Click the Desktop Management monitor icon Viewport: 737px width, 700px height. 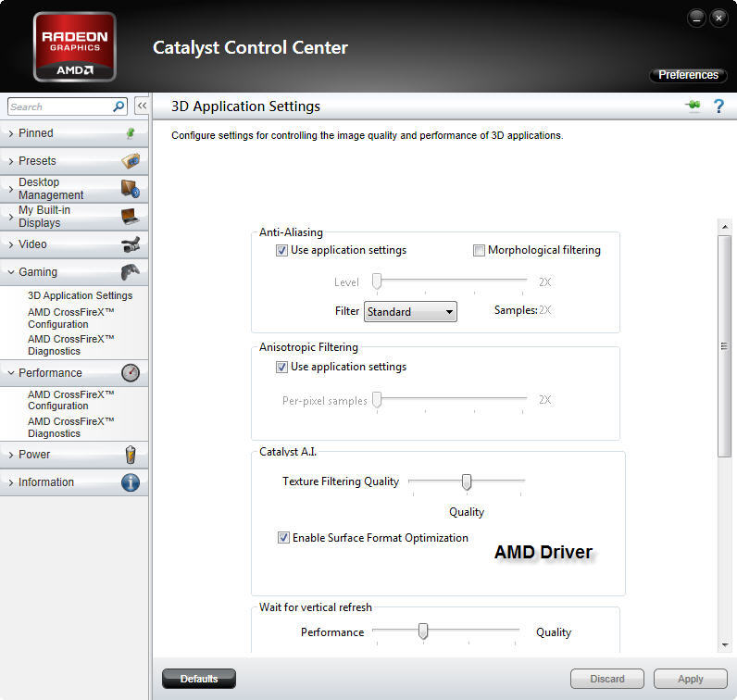click(x=131, y=189)
